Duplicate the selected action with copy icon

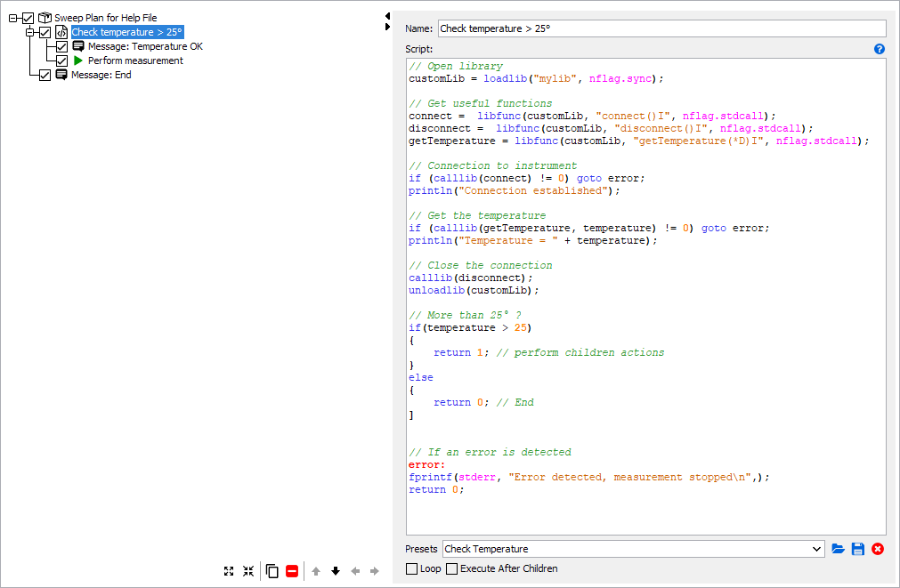pos(272,571)
